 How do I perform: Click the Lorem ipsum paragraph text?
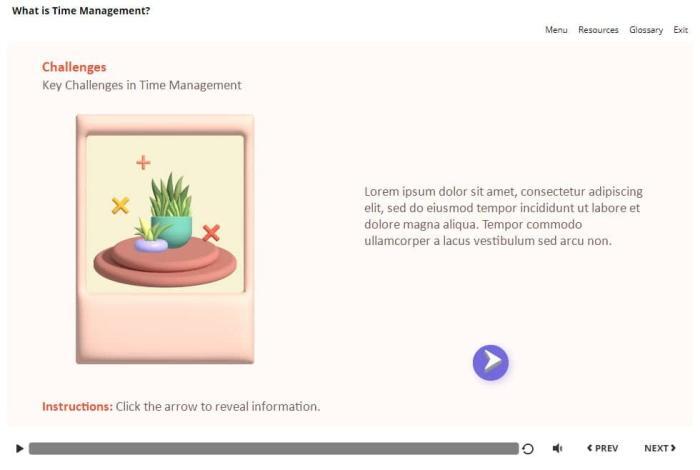503,216
